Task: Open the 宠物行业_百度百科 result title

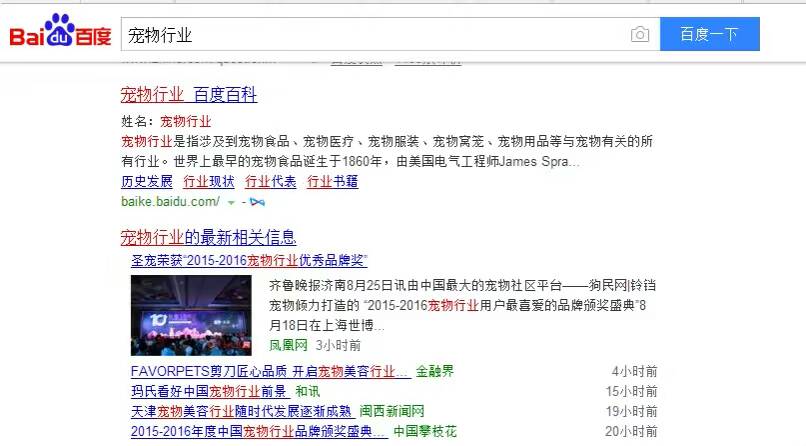Action: click(x=189, y=95)
